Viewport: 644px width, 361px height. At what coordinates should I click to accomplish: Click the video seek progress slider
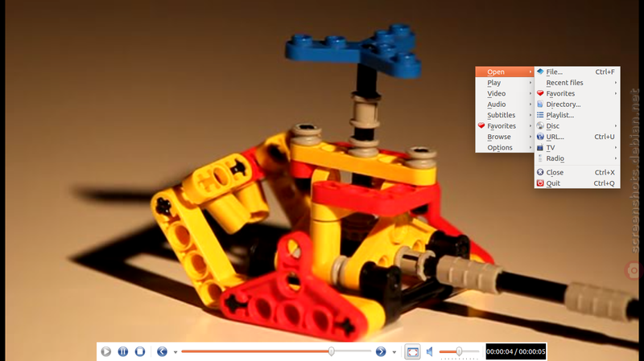(x=276, y=351)
